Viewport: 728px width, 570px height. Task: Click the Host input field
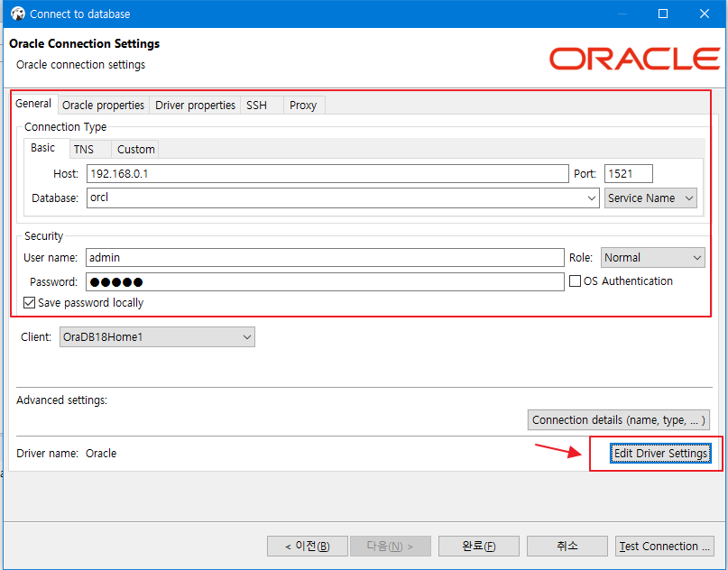click(327, 173)
